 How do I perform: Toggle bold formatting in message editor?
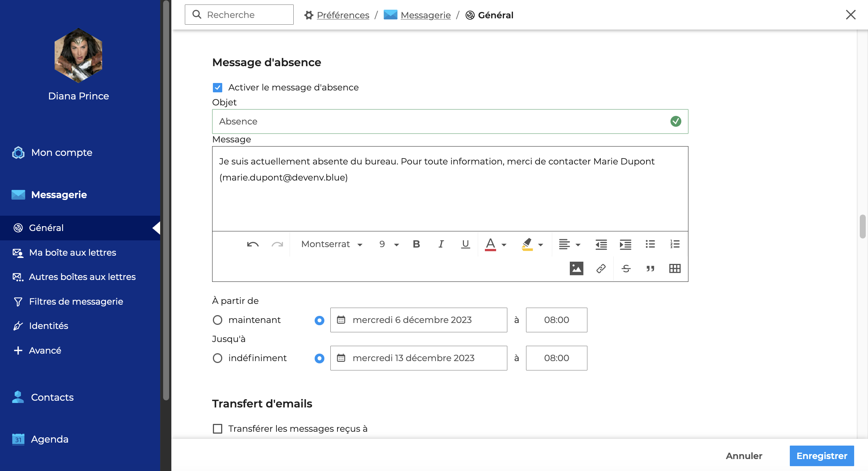pos(416,244)
